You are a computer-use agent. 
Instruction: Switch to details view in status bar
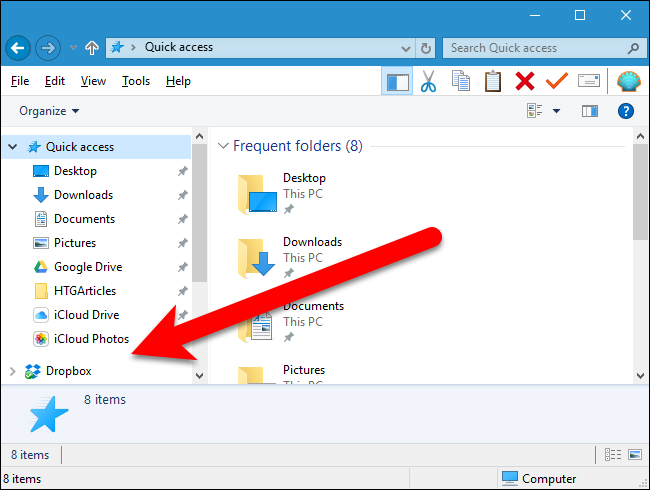[613, 455]
